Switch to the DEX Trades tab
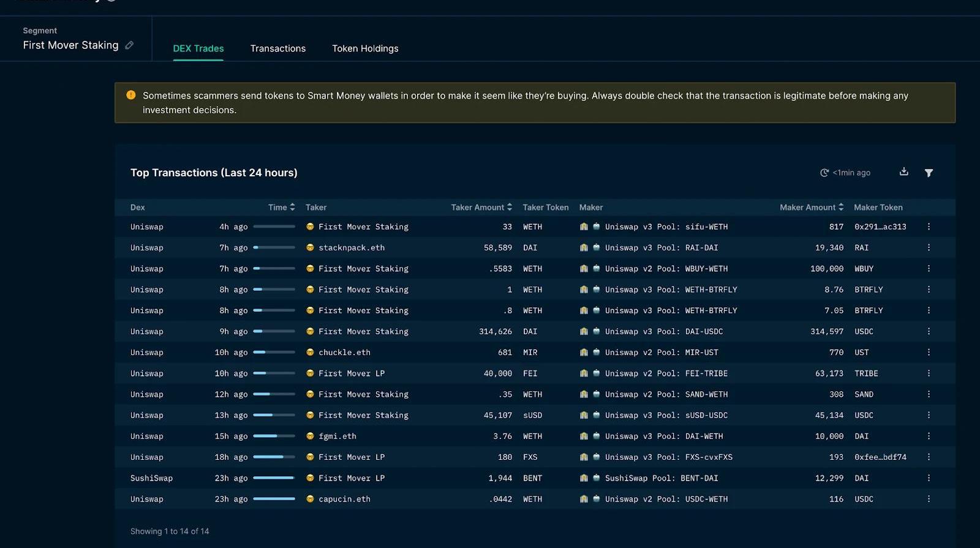Image resolution: width=980 pixels, height=548 pixels. (x=198, y=48)
